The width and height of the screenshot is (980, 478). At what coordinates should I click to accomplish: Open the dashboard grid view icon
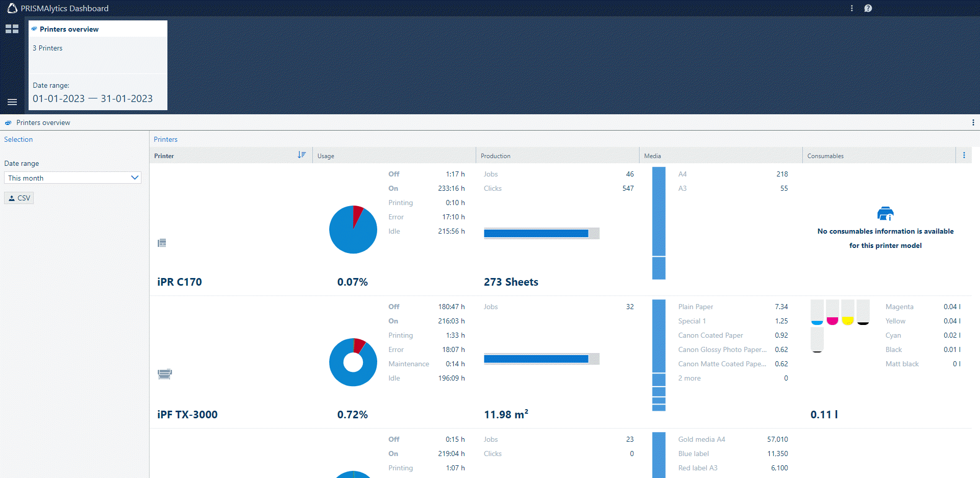click(x=12, y=29)
